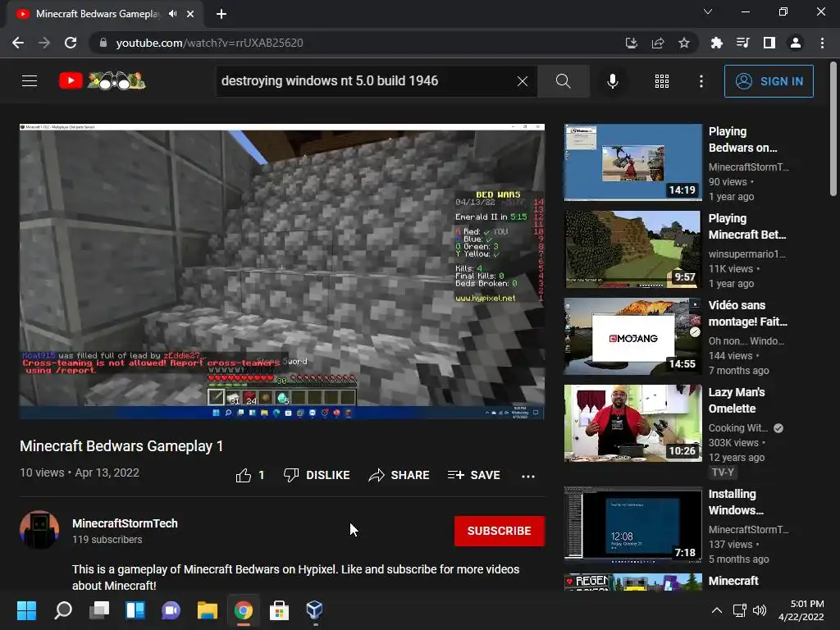
Task: Open Task View on taskbar
Action: (x=99, y=610)
